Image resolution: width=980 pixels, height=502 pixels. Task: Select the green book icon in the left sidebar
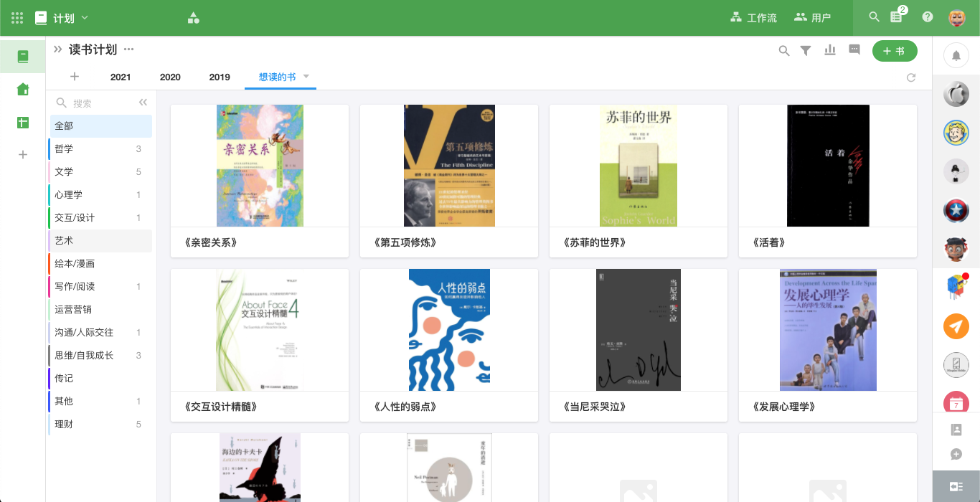pos(23,57)
